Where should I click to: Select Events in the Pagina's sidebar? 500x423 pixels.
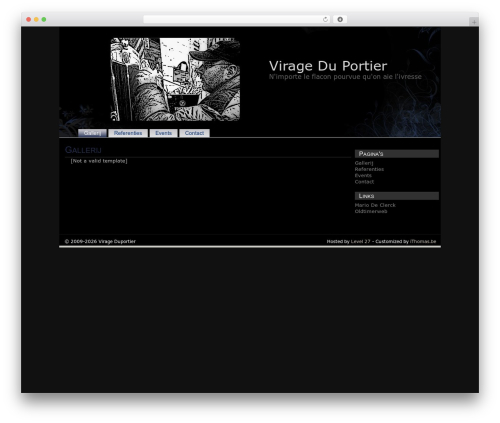363,175
